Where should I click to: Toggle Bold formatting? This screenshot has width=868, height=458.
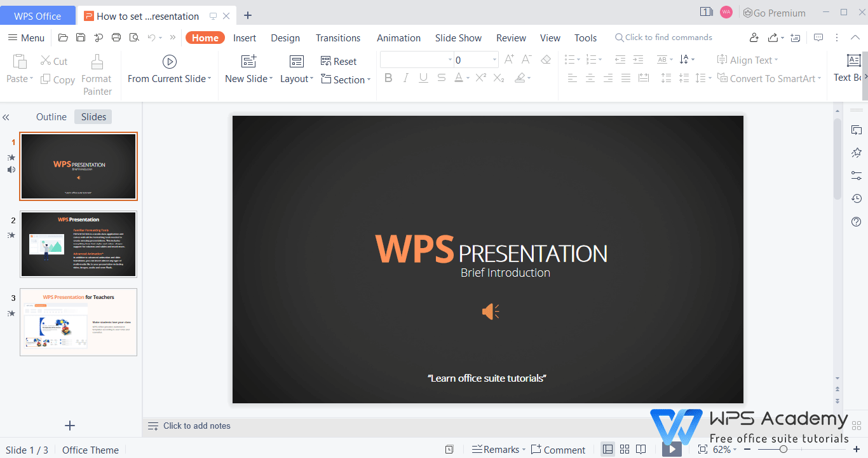[x=388, y=78]
